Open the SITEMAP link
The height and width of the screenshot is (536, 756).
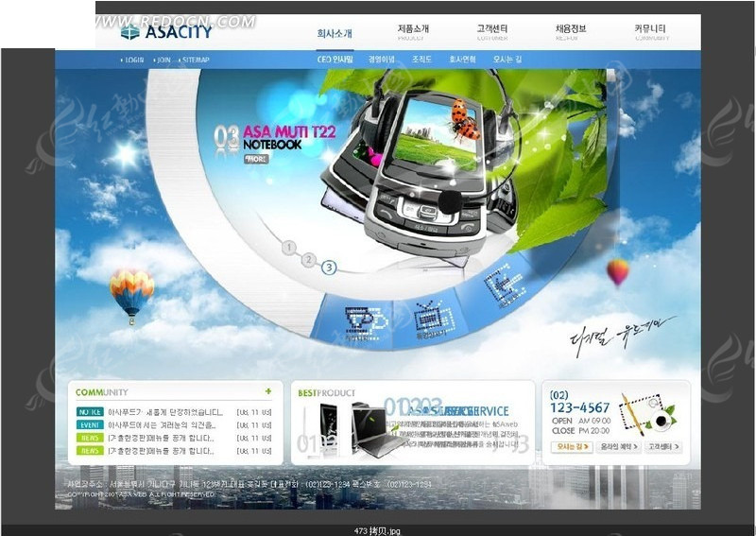tap(196, 60)
